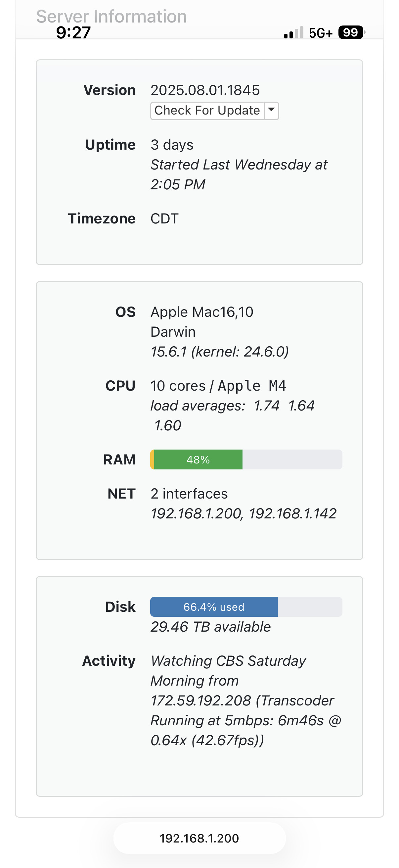The height and width of the screenshot is (868, 399).
Task: Click the Watching CBS Saturday Morning activity
Action: coord(228,661)
